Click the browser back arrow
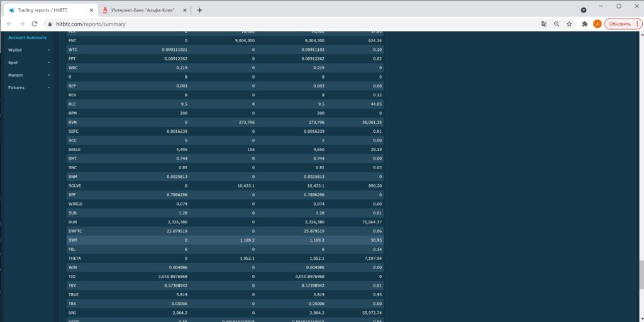This screenshot has height=322, width=644. coord(9,24)
